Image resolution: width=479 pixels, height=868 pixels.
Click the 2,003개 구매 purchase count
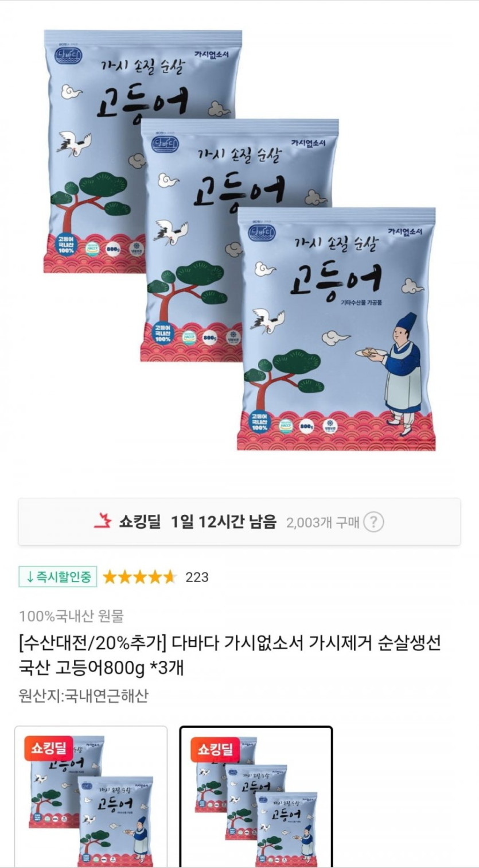[322, 522]
